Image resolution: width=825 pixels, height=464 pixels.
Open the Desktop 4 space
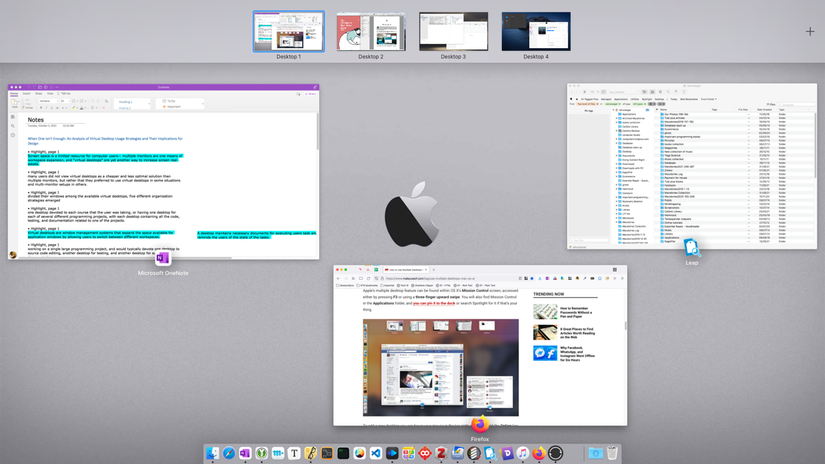coord(536,32)
